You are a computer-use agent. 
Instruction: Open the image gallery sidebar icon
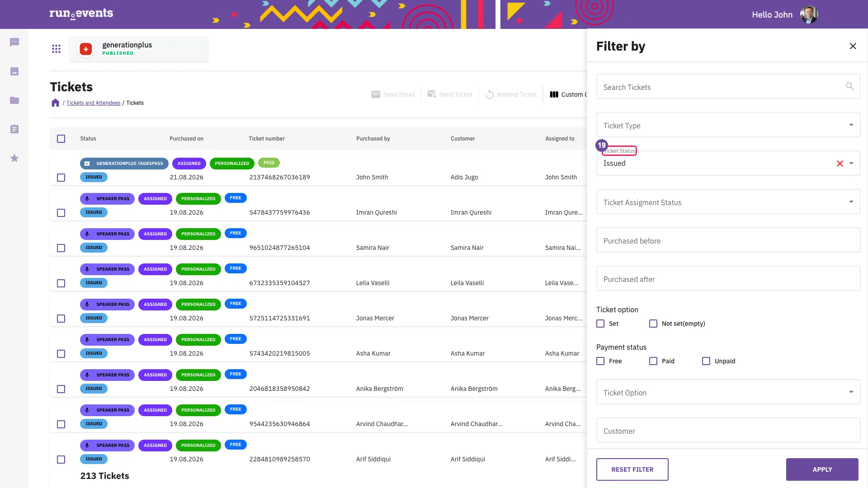[14, 71]
